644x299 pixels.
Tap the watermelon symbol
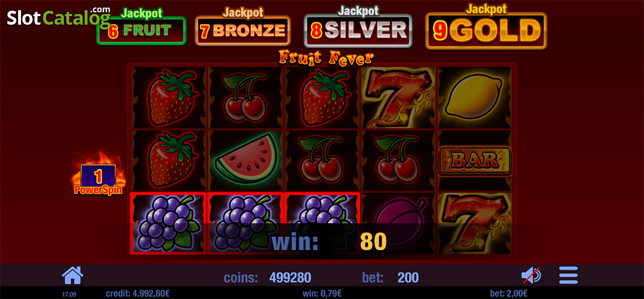pos(245,159)
